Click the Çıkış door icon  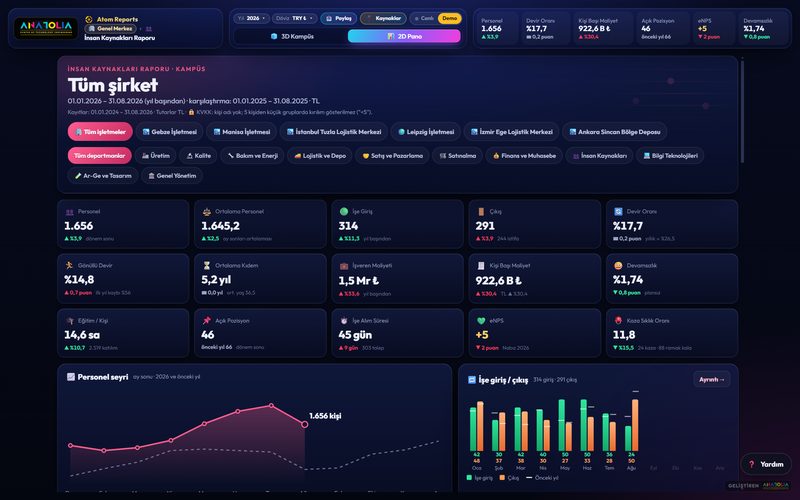(x=481, y=212)
